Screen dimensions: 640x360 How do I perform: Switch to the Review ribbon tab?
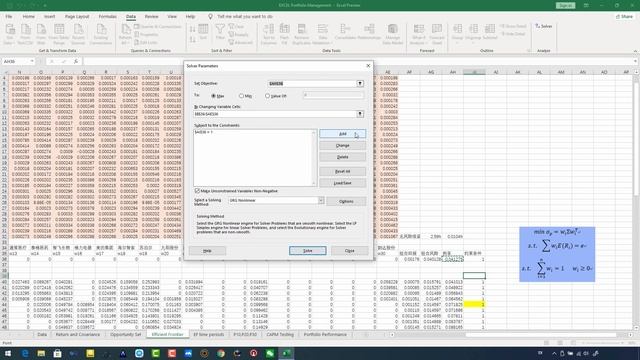(151, 17)
